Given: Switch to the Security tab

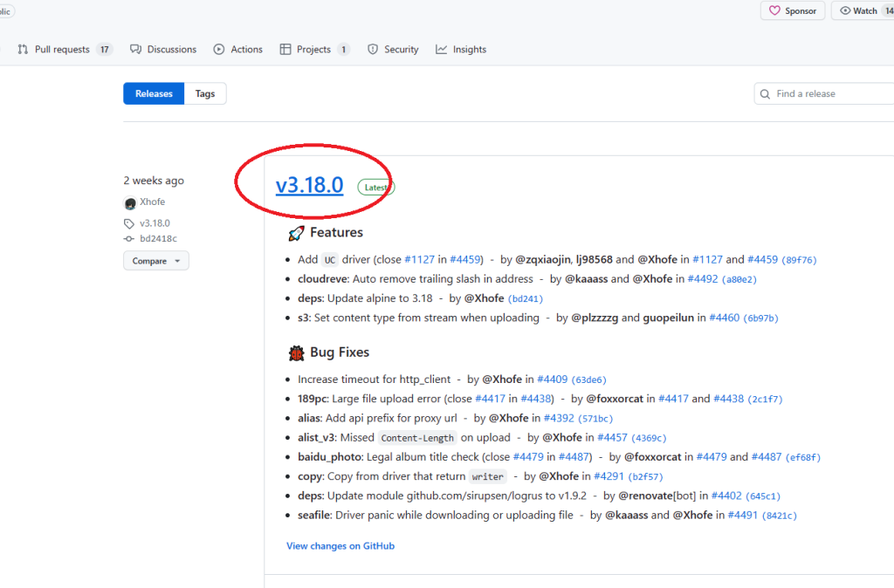Looking at the screenshot, I should click(393, 50).
